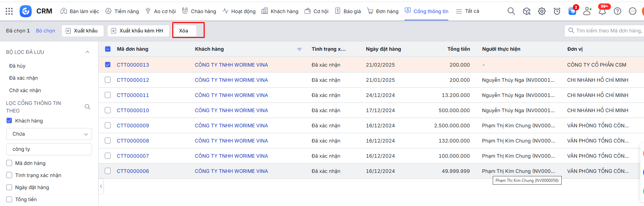Image resolution: width=644 pixels, height=206 pixels.
Task: Click the search icon beside filter heading
Action: pyautogui.click(x=88, y=107)
